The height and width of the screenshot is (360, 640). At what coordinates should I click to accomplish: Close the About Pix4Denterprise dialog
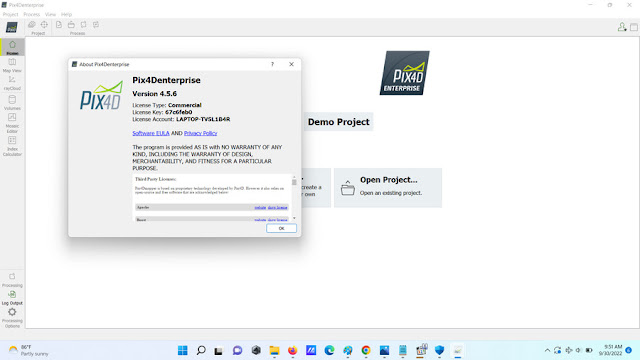pyautogui.click(x=291, y=64)
